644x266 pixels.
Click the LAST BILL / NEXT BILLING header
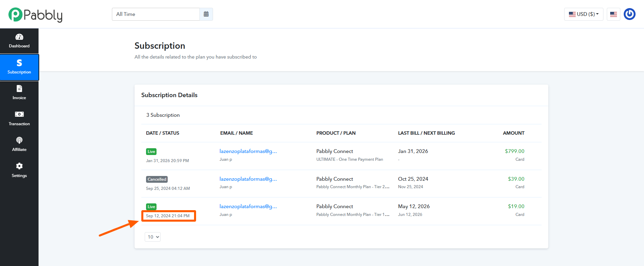[427, 133]
